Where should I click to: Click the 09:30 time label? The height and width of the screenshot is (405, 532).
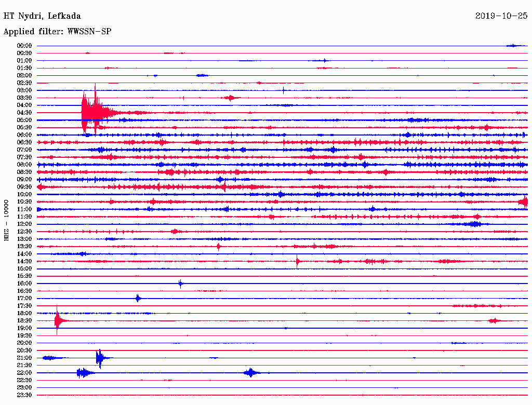pos(24,187)
